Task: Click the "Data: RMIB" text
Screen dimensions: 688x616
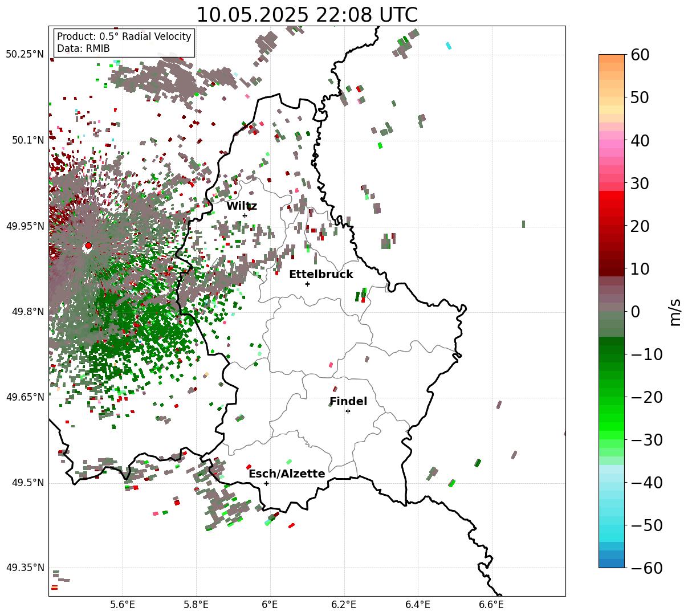Action: coord(83,48)
